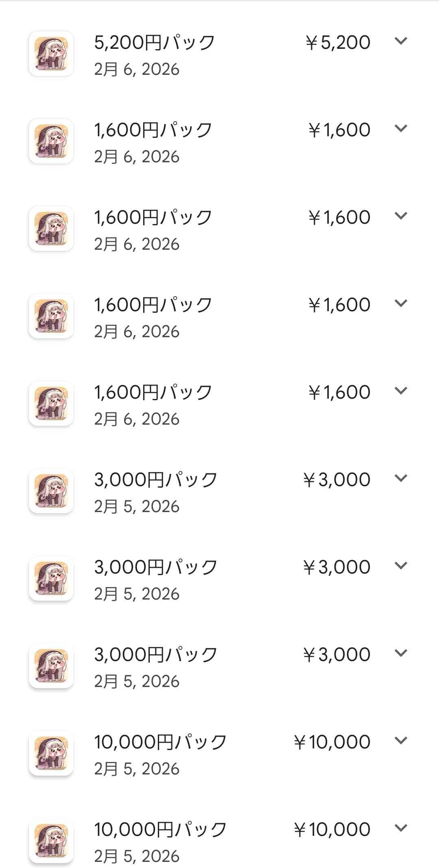The width and height of the screenshot is (439, 868).
Task: Tap the app icon of the bottom 10,000円パック
Action: tap(51, 841)
